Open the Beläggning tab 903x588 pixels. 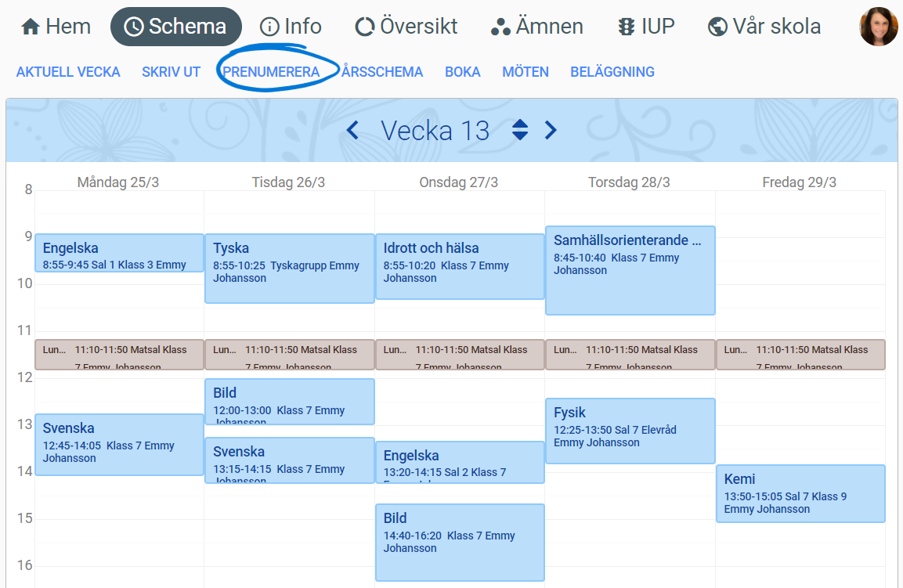click(612, 72)
